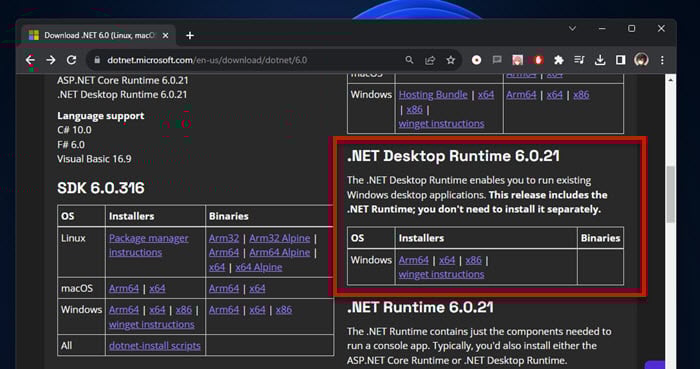Download SDK Linux x64 binary
This screenshot has height=369, width=700.
pos(217,267)
